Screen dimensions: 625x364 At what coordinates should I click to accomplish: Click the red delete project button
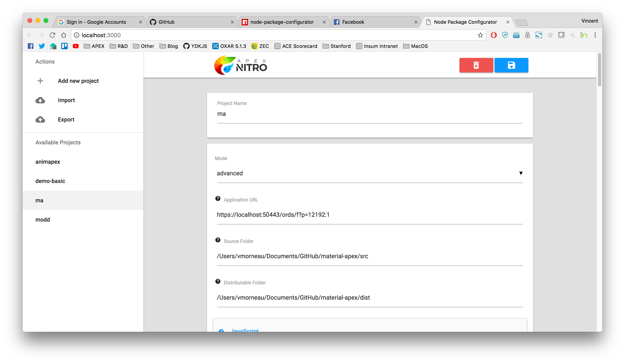click(476, 65)
